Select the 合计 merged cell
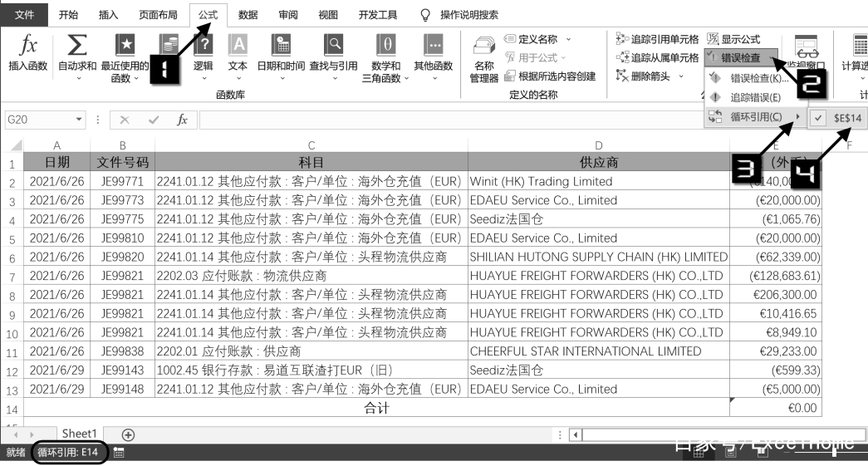Screen dimensions: 868x466 click(377, 408)
